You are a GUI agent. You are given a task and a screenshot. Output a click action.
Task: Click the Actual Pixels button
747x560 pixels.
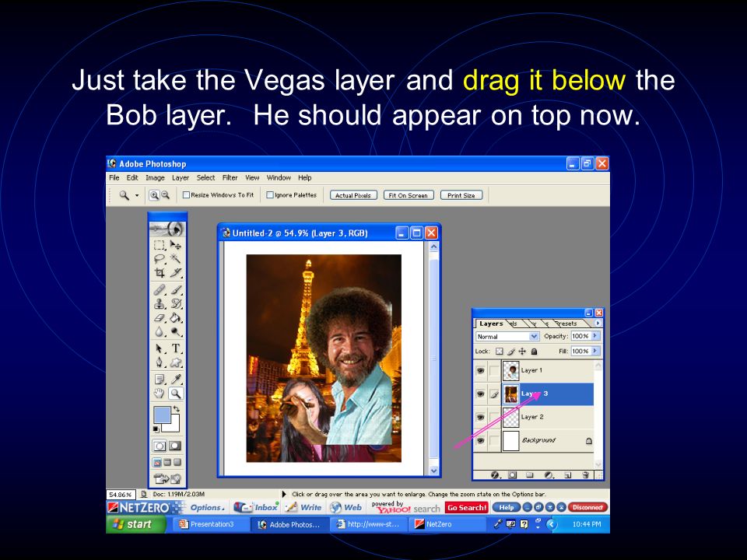coord(353,195)
